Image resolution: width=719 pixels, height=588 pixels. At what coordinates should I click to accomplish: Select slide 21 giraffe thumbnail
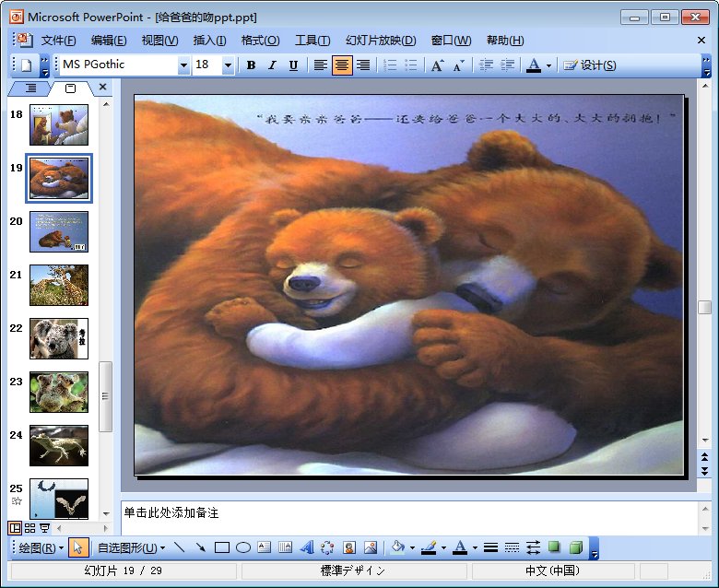pyautogui.click(x=59, y=285)
